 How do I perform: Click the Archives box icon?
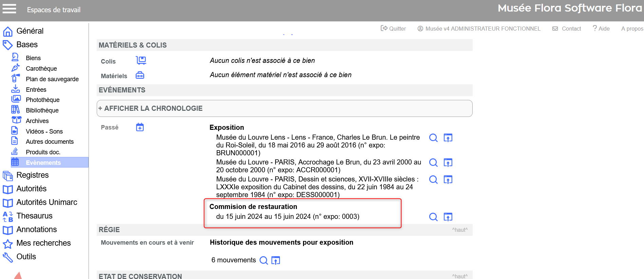click(16, 120)
